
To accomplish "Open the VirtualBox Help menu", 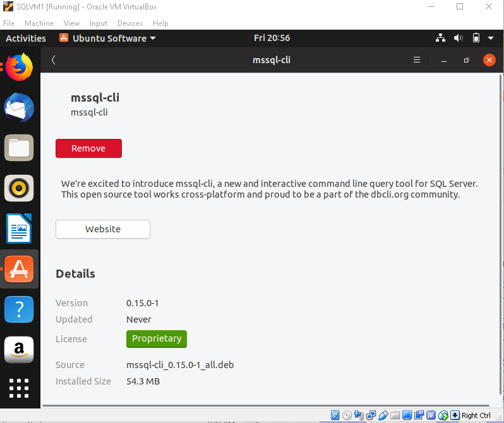I will click(160, 23).
